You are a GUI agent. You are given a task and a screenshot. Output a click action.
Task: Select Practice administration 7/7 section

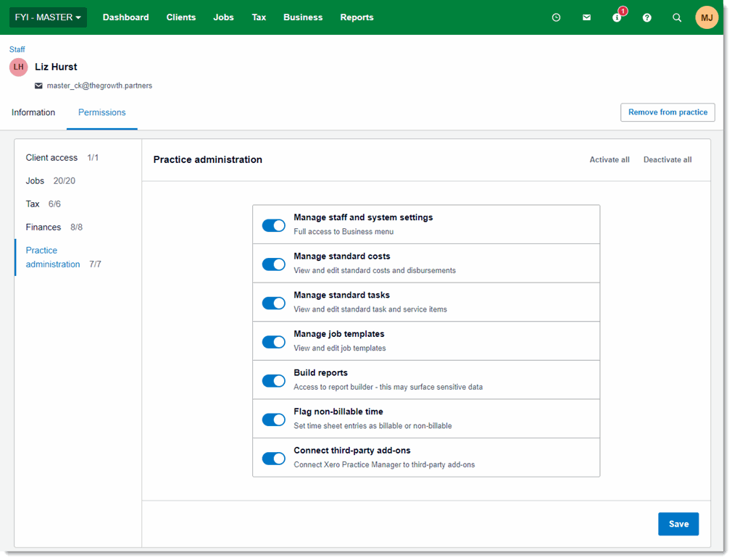[x=64, y=257]
